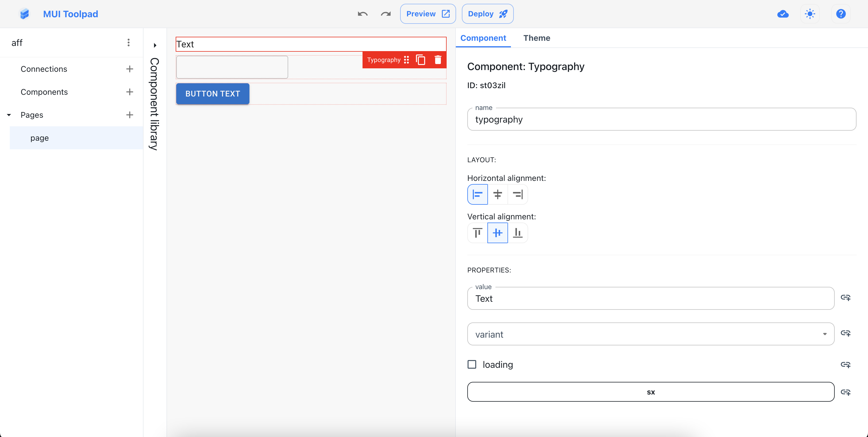Select the Component tab
Image resolution: width=868 pixels, height=437 pixels.
tap(483, 38)
